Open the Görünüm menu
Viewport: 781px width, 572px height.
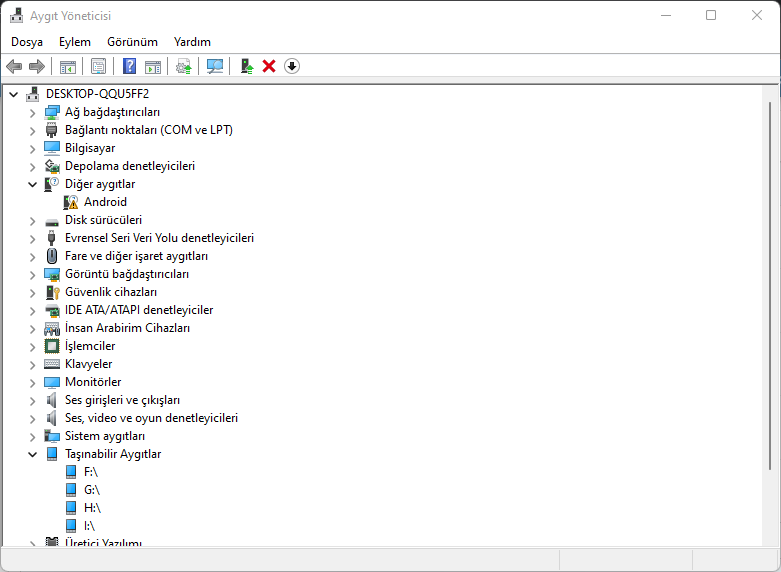pos(132,42)
